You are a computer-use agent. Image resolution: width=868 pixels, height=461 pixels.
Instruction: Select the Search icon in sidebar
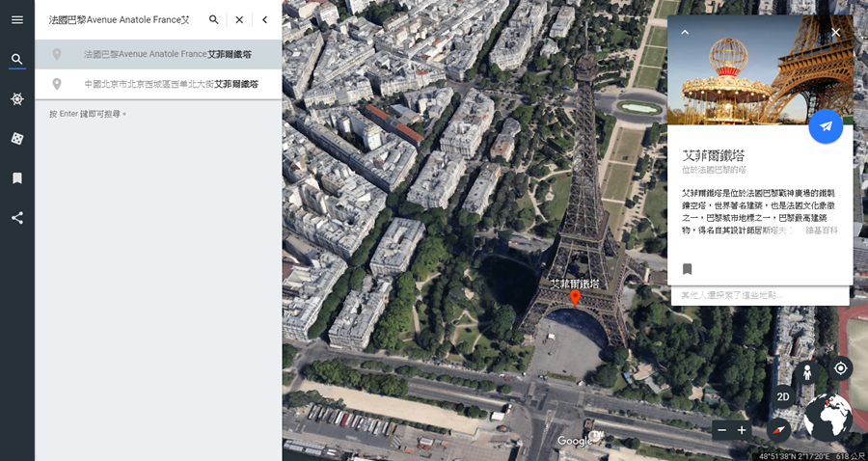click(x=17, y=59)
